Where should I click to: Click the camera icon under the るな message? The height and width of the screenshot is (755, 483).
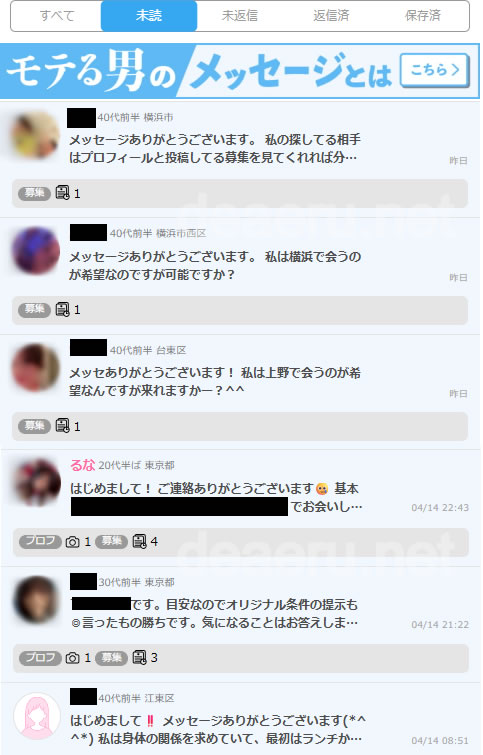[x=72, y=542]
